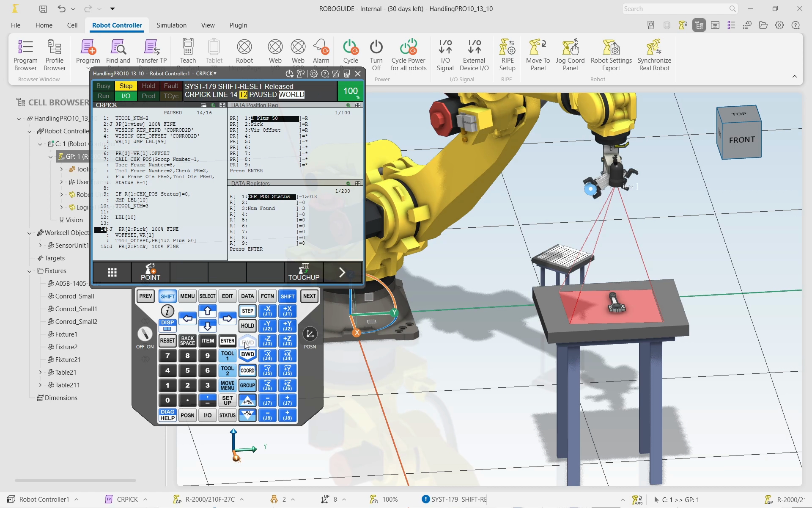Open External Device I/O
This screenshot has width=812, height=508.
tap(474, 55)
